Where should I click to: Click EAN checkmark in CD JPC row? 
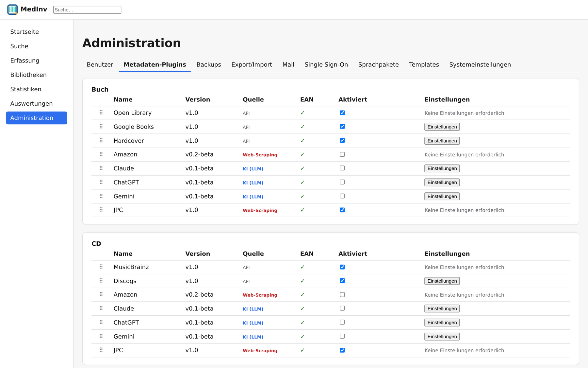point(302,350)
